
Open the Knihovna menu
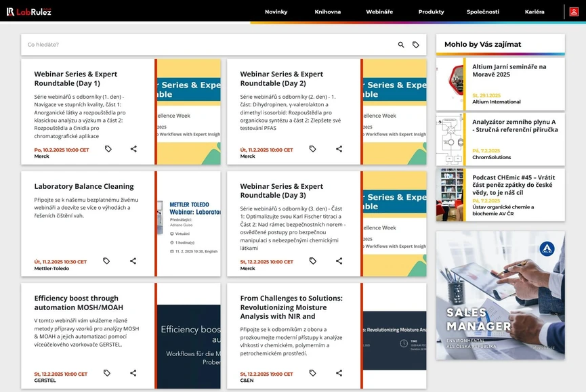coord(328,12)
